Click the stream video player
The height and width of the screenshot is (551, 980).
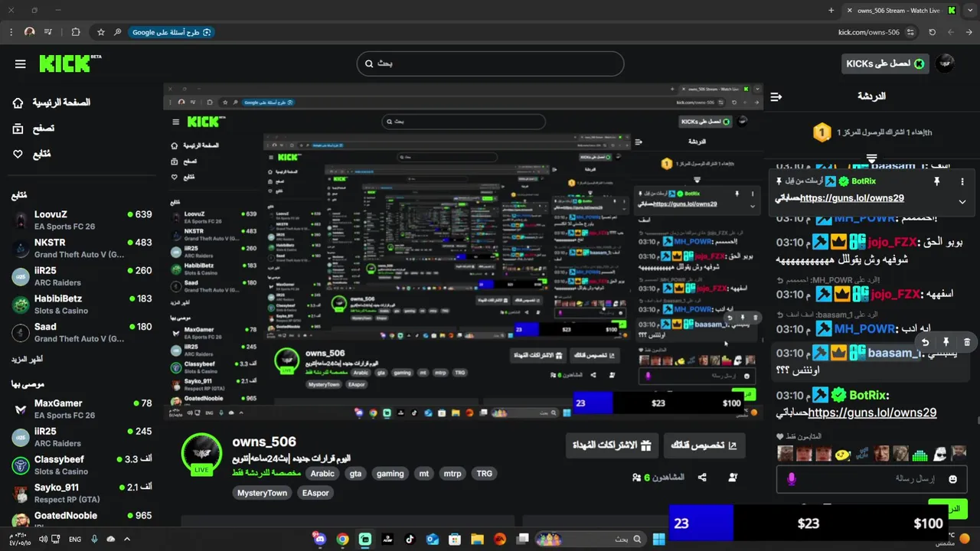[x=463, y=251]
